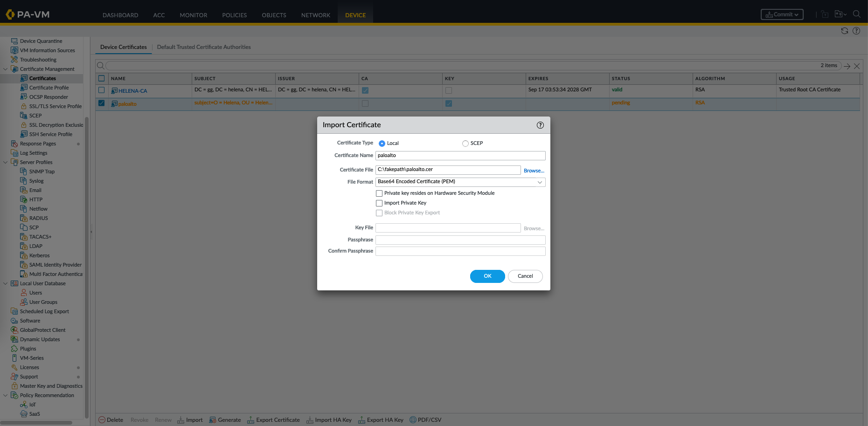Image resolution: width=868 pixels, height=426 pixels.
Task: Open the Troubleshooting sidebar item icon
Action: pyautogui.click(x=14, y=60)
